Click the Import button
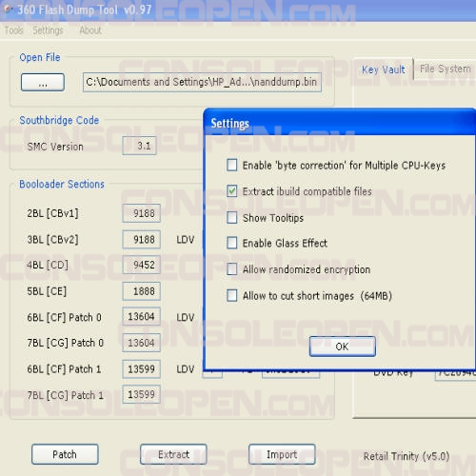Viewport: 476px width, 476px height. tap(282, 454)
